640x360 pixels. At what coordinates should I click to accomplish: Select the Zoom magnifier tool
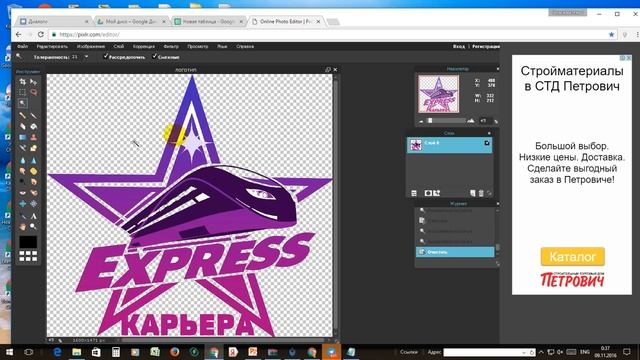[33, 226]
